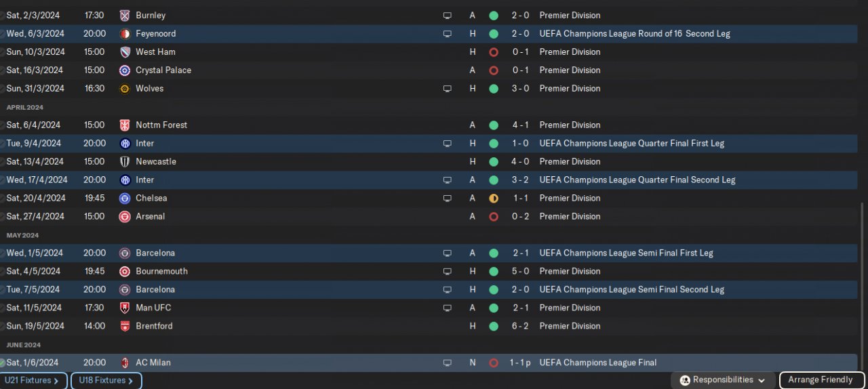This screenshot has width=868, height=389.
Task: Expand U18 Fixtures link
Action: click(106, 380)
